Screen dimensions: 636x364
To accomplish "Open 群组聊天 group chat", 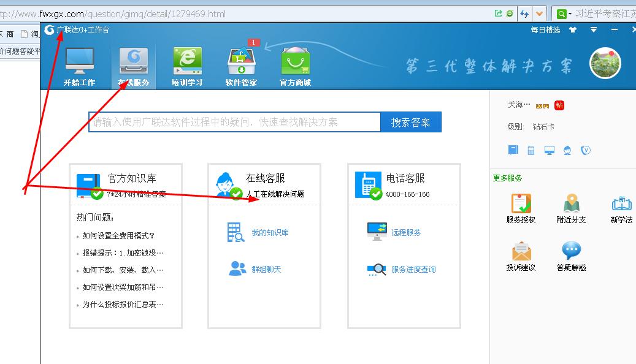I will point(267,269).
